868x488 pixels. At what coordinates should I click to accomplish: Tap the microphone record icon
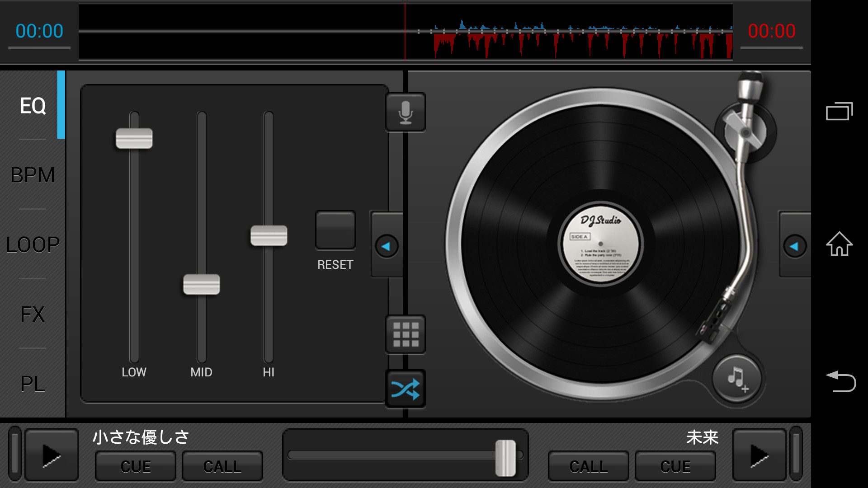point(406,113)
